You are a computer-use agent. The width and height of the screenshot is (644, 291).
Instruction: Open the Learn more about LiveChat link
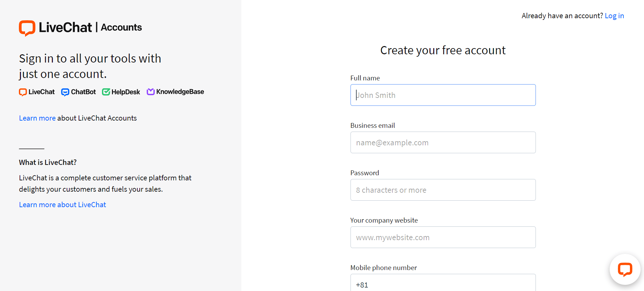click(x=62, y=205)
